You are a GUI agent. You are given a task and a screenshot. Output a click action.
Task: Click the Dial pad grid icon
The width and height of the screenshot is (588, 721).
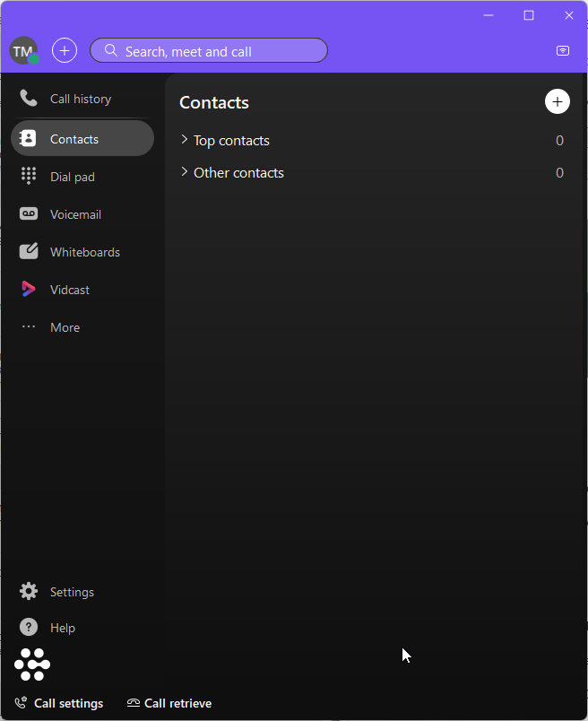29,176
